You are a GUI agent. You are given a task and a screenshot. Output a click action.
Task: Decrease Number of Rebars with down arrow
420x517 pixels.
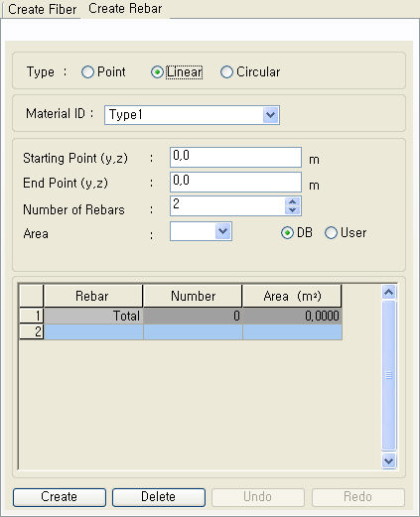[x=292, y=210]
